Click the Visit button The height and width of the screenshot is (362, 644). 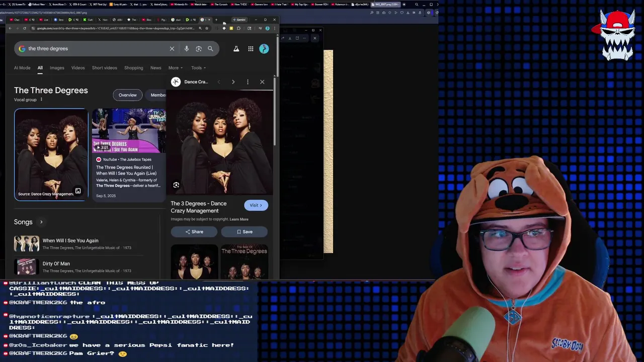point(256,205)
